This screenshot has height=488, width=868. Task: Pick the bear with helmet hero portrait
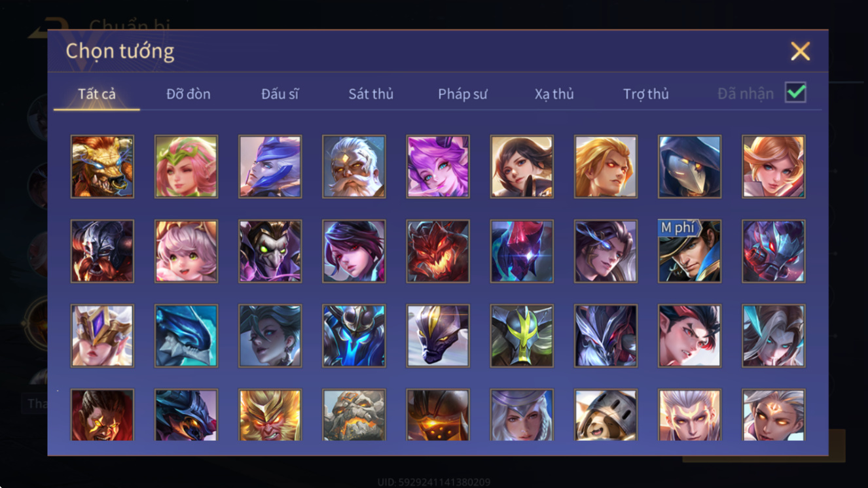click(x=606, y=415)
